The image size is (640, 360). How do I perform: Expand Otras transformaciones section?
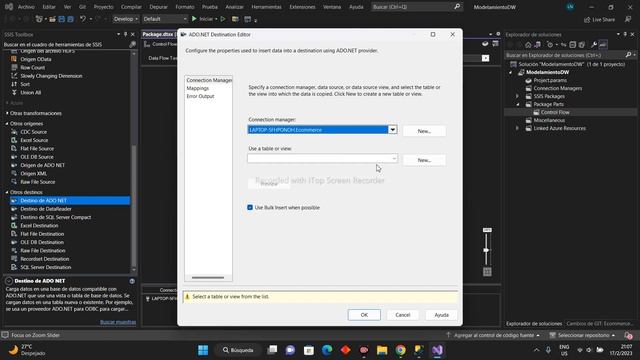click(x=7, y=113)
